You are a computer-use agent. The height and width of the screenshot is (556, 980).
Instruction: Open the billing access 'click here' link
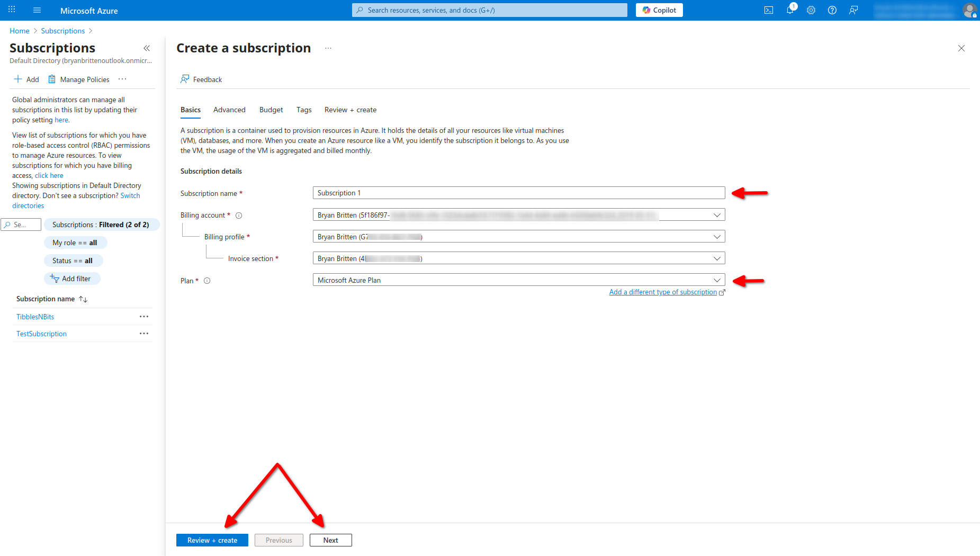click(x=49, y=176)
